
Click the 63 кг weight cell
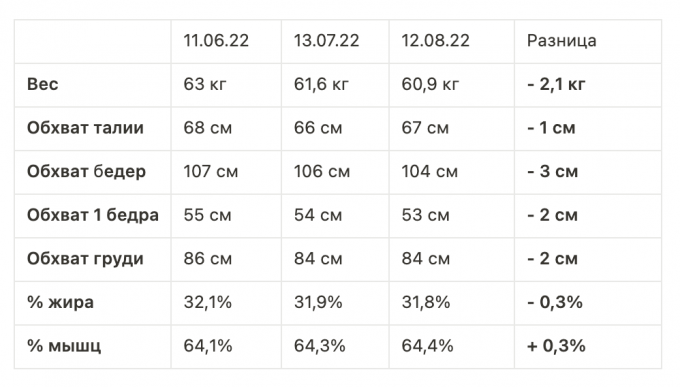[x=205, y=84]
